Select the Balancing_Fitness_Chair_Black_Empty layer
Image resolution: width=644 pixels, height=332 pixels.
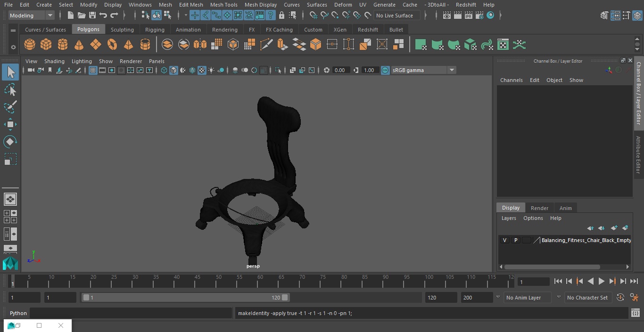coord(586,240)
